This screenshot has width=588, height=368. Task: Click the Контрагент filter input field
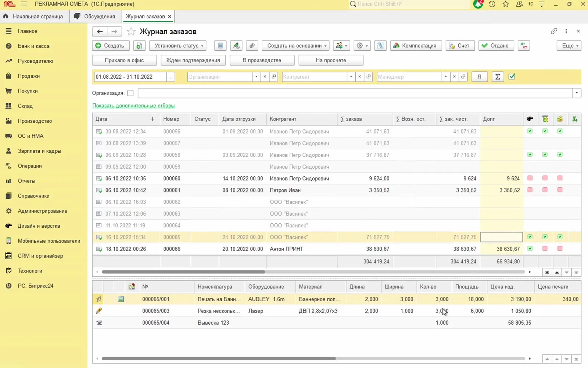[315, 77]
